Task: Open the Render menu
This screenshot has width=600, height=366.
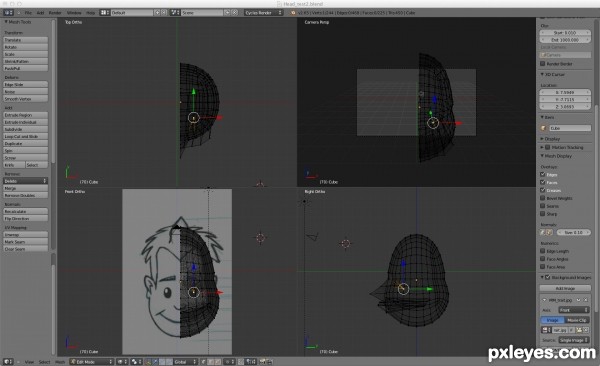Action: point(55,13)
